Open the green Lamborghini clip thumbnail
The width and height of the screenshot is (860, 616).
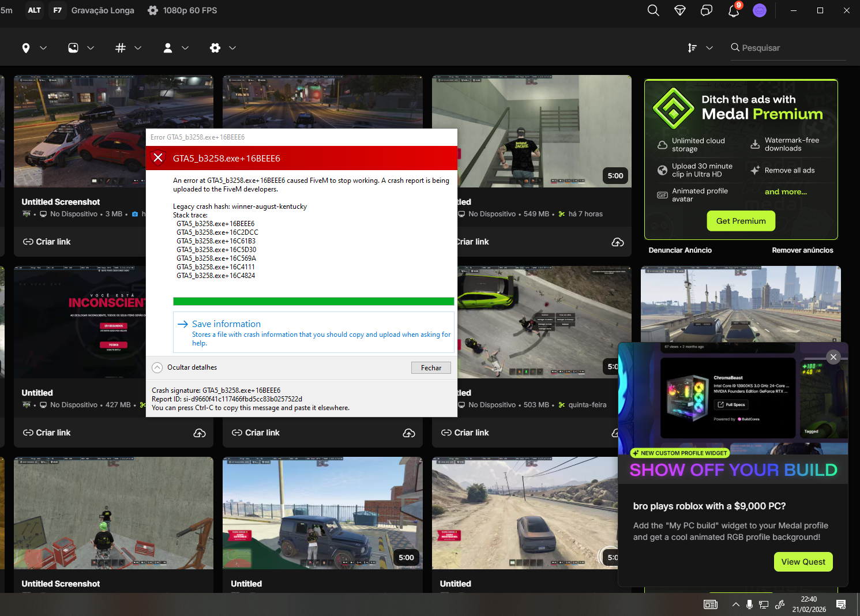544,322
